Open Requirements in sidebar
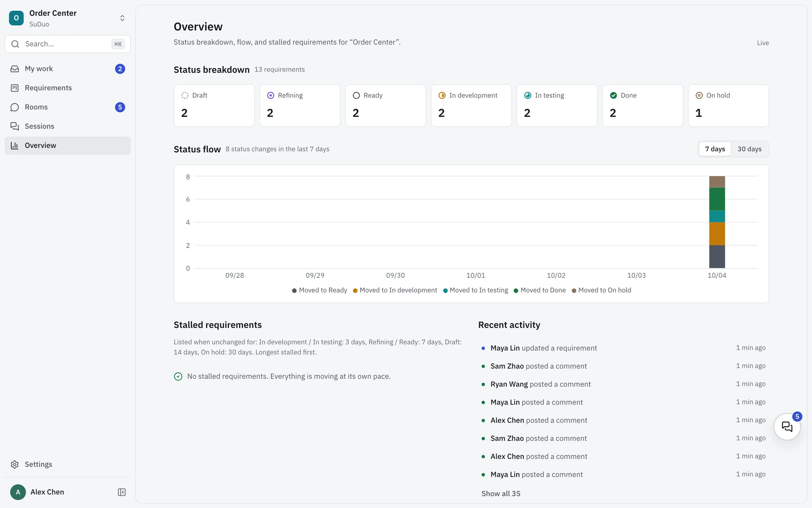 tap(68, 88)
